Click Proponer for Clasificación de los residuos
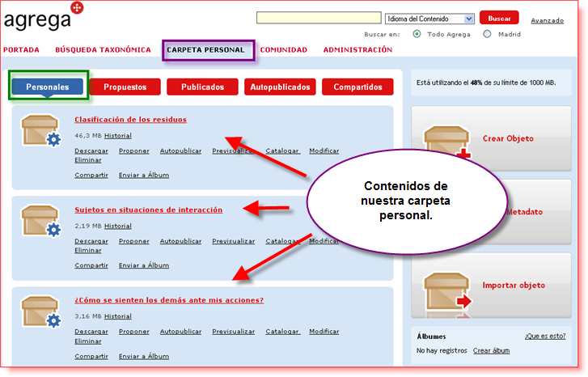588x377 pixels. pos(134,151)
